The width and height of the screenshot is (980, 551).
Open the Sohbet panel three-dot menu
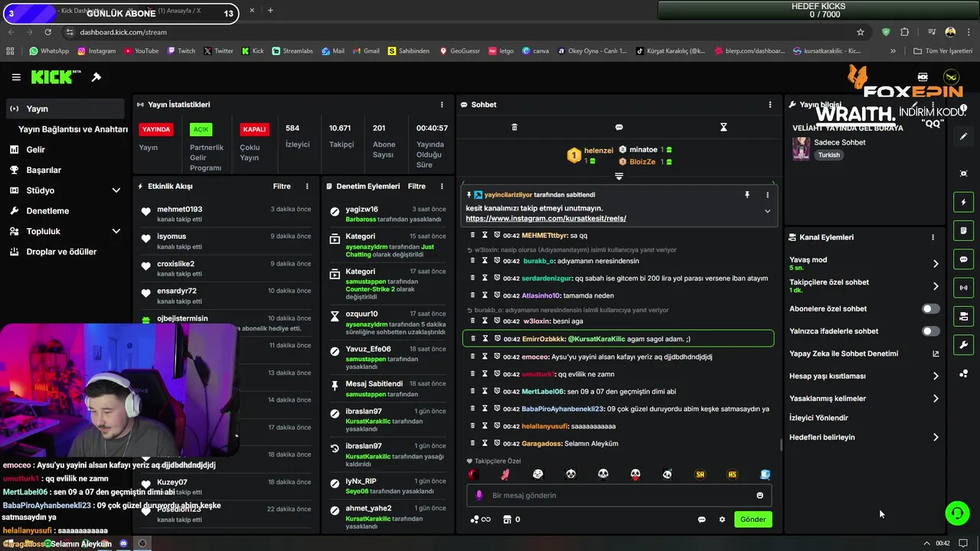770,105
